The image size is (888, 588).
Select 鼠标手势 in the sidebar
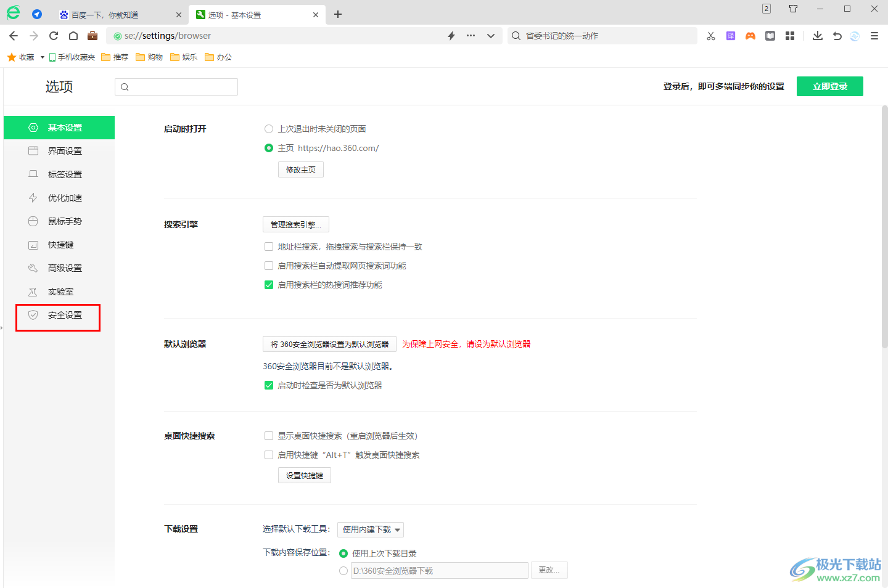[59, 221]
